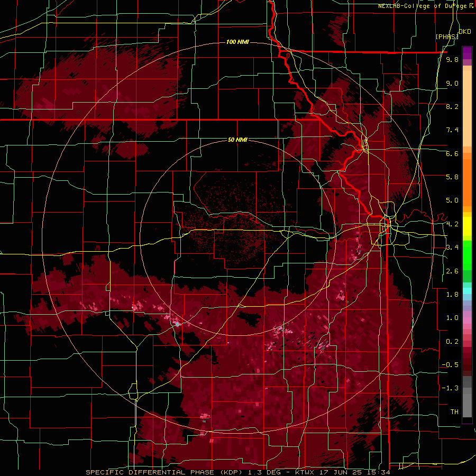Click the OKD label near the legend
Viewport: 476px width, 476px height.
tap(465, 32)
